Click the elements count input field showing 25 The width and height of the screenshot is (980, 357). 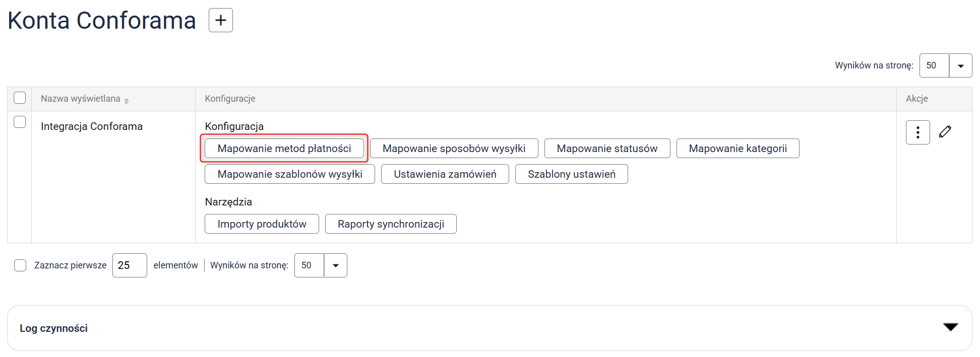click(130, 265)
